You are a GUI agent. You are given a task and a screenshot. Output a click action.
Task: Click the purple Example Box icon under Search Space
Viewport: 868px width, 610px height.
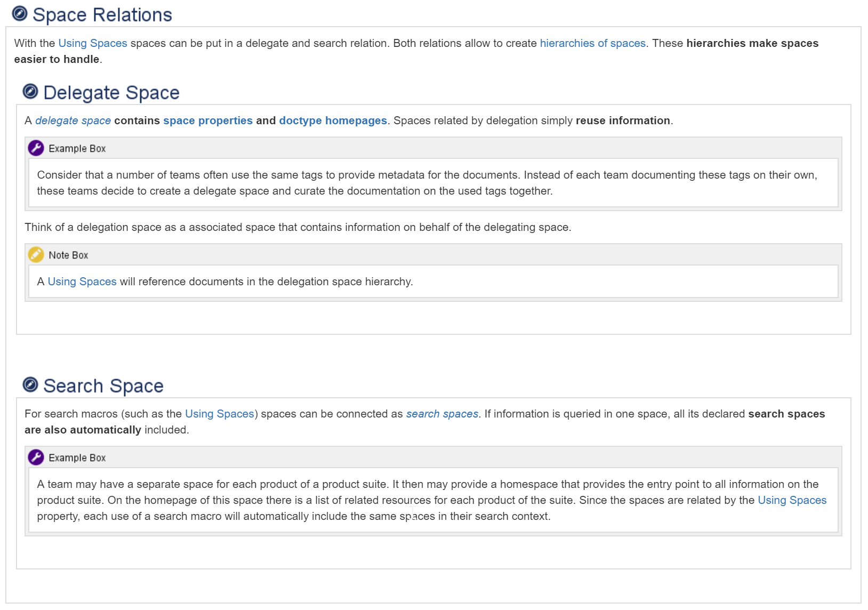35,457
